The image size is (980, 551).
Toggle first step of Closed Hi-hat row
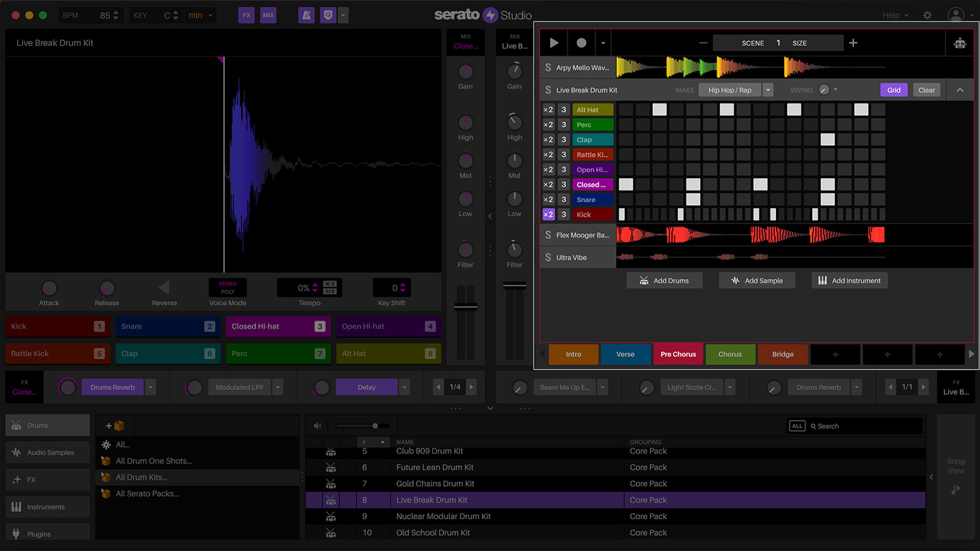pos(626,184)
